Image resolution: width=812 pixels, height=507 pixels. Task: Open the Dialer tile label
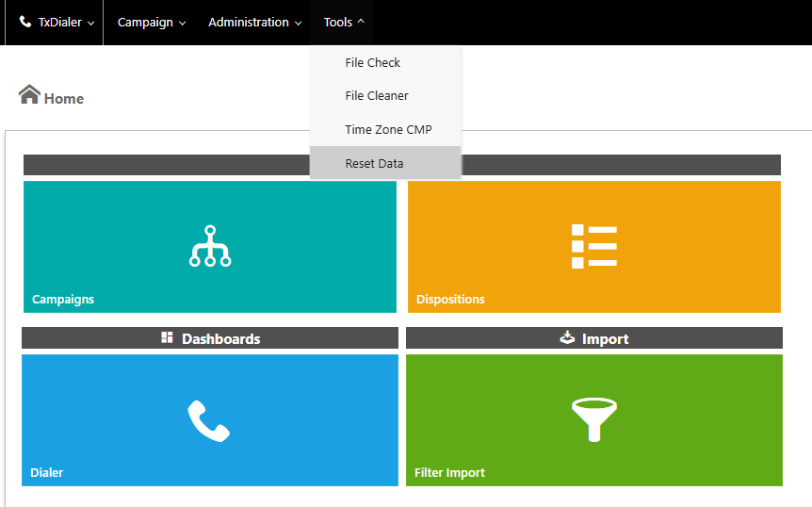coord(47,473)
